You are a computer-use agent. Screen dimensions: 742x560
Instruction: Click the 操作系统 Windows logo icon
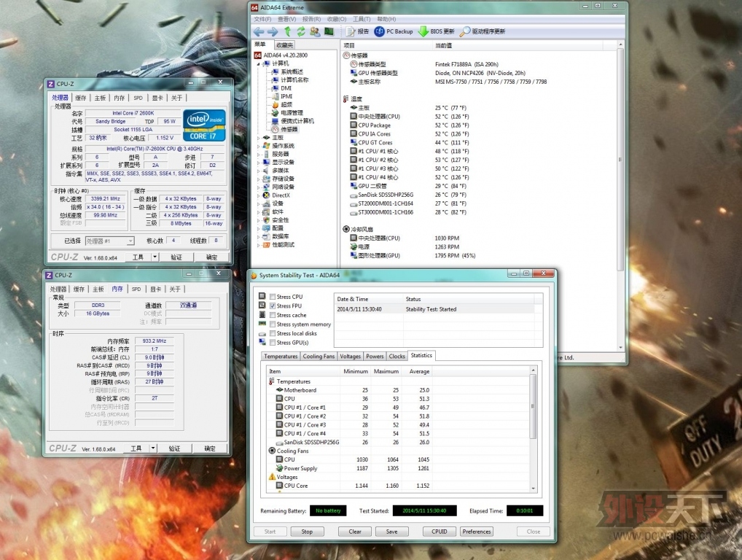click(x=267, y=146)
